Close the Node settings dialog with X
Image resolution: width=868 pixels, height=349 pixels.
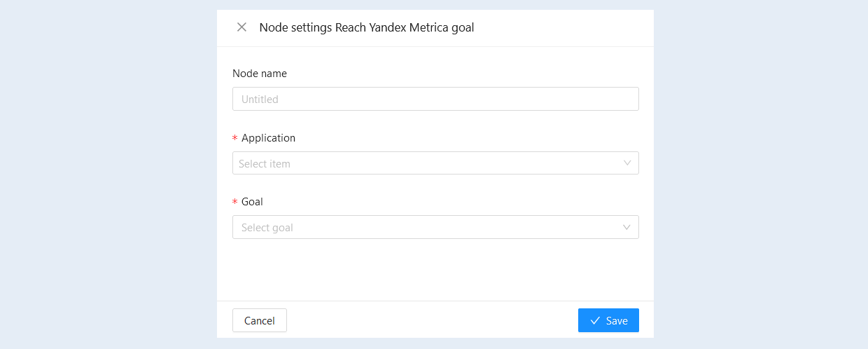[241, 27]
